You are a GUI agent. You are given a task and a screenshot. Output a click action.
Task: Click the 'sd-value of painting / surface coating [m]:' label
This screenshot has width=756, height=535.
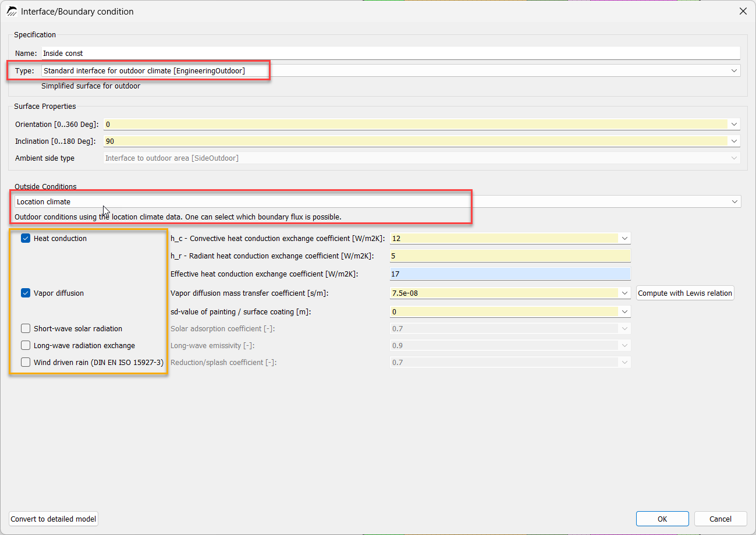coord(241,311)
